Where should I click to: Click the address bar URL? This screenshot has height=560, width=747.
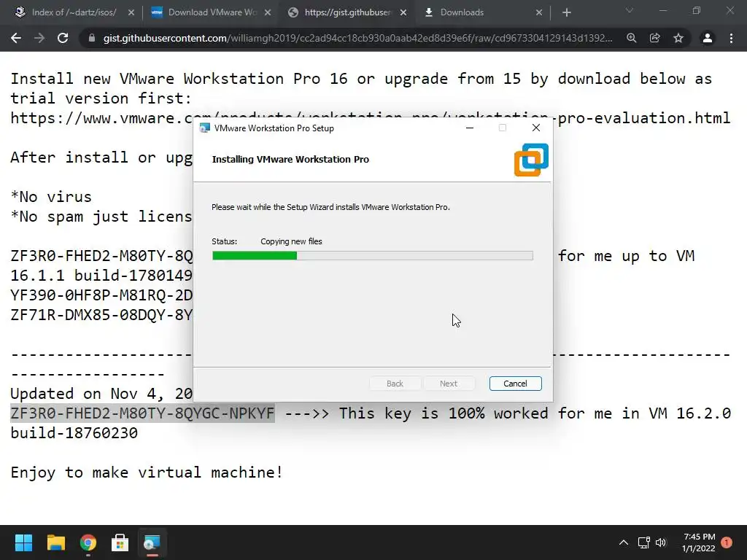(357, 38)
